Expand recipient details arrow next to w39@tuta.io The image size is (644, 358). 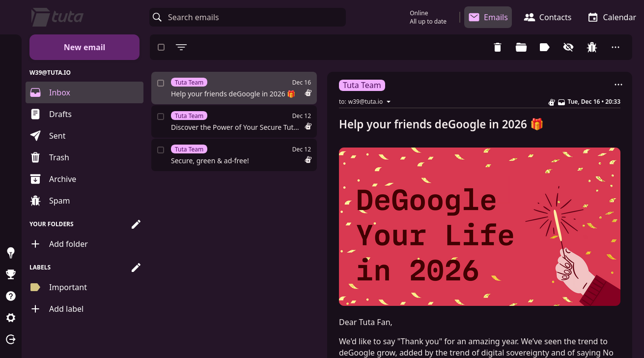[x=389, y=102]
